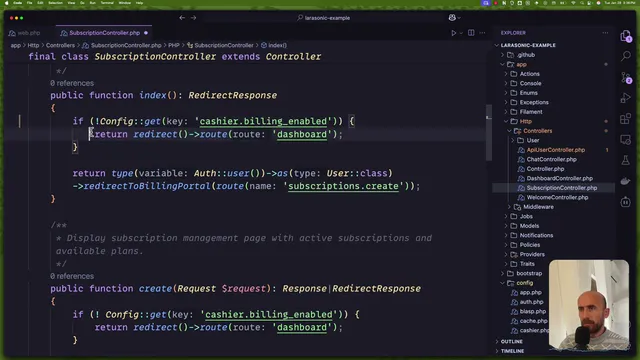Go forward with the right arrow
640x360 pixels.
pyautogui.click(x=193, y=18)
